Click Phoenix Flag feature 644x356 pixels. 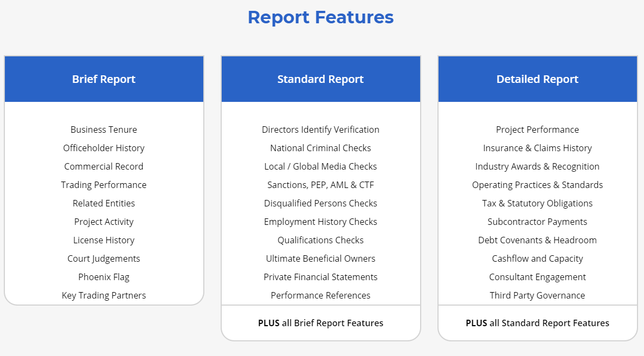(104, 277)
